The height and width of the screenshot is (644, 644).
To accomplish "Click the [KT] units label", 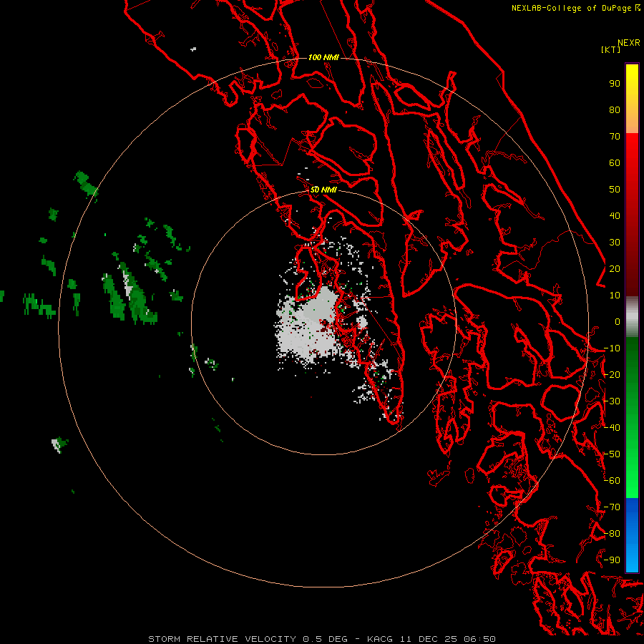I will pos(611,49).
